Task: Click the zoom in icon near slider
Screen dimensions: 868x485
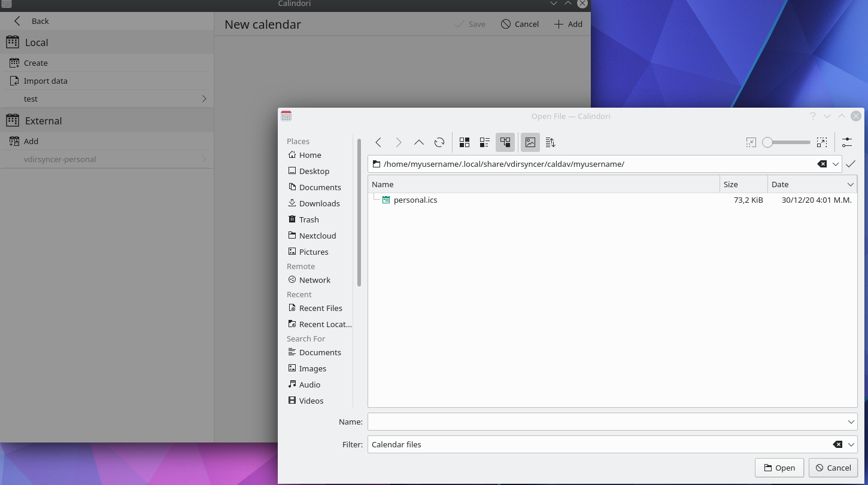Action: [822, 142]
